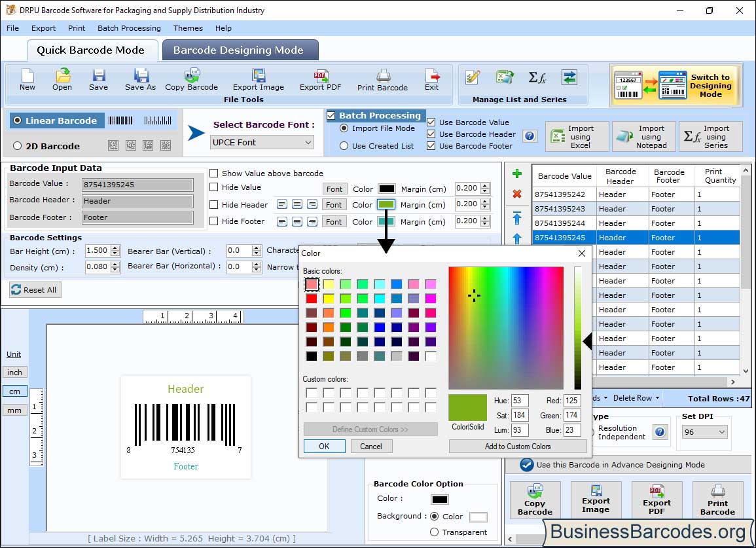This screenshot has width=756, height=548.
Task: Check the Hide Header checkbox
Action: 214,204
